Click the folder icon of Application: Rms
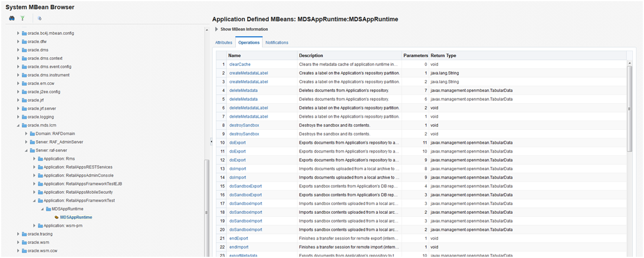This screenshot has height=258, width=644. [40, 158]
